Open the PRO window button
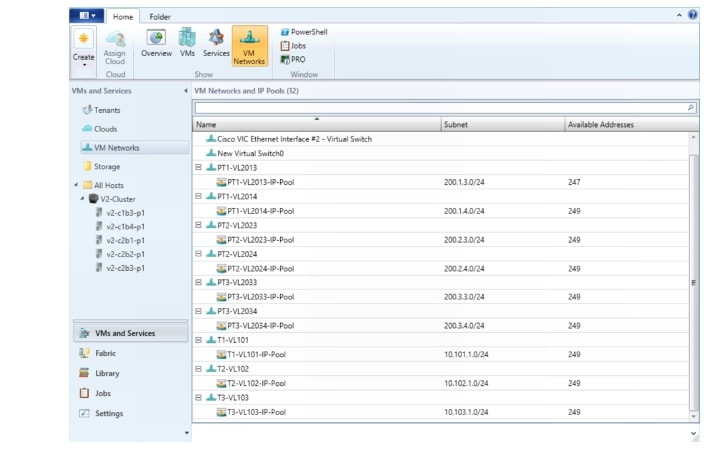Viewport: 704px width, 451px height. pyautogui.click(x=293, y=59)
